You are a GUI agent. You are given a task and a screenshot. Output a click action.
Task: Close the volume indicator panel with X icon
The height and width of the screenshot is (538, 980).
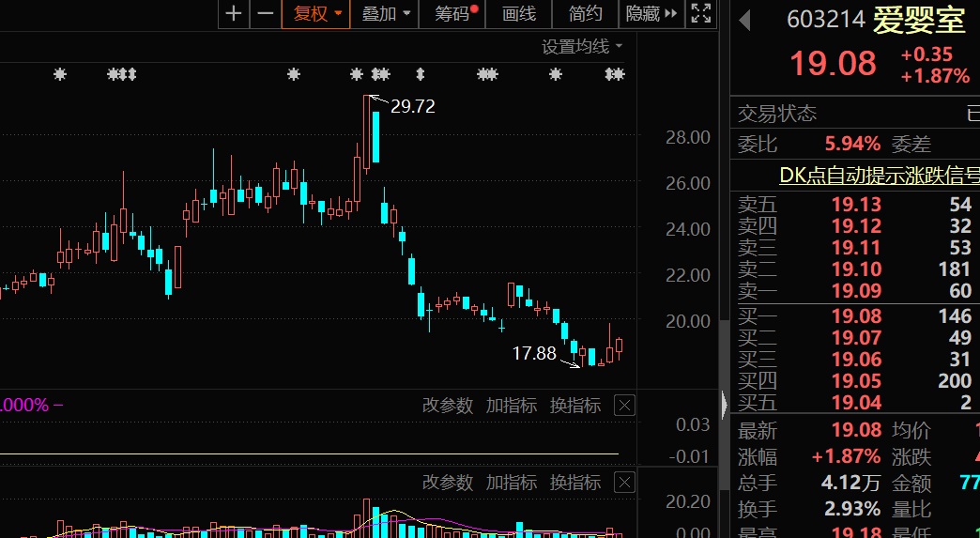[x=624, y=483]
